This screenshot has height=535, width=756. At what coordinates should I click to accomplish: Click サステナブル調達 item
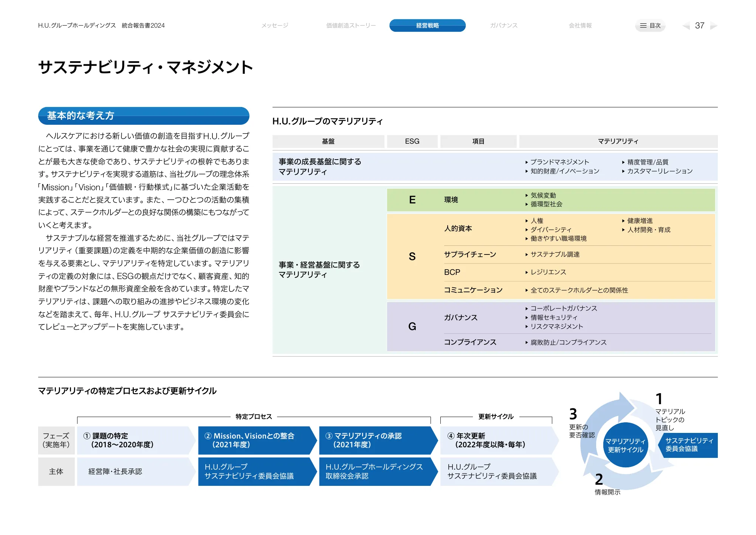tap(552, 254)
